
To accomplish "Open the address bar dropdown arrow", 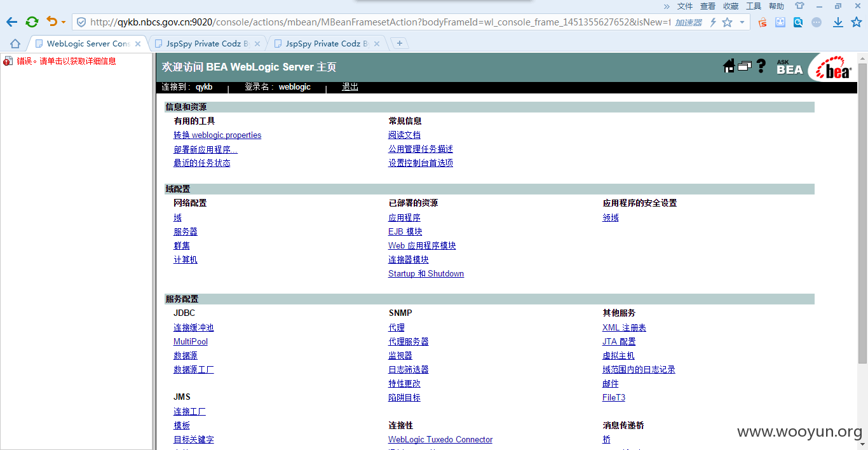I will click(x=742, y=22).
